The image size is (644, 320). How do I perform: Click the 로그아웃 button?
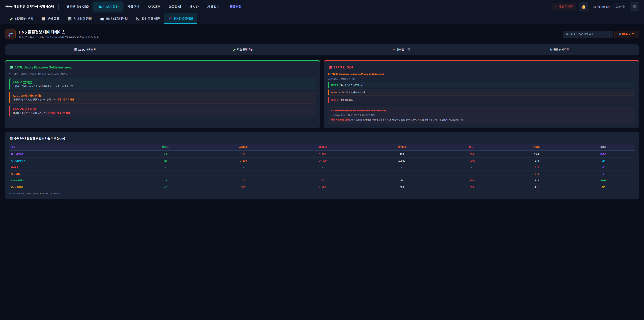(x=620, y=7)
